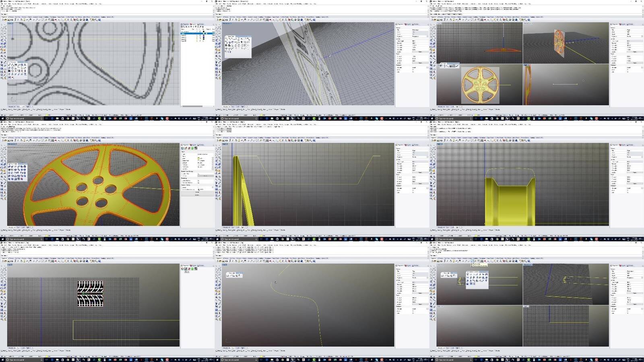644x362 pixels.
Task: Click Properties tab in tilted-wheel perspective screenshot
Action: tap(400, 24)
